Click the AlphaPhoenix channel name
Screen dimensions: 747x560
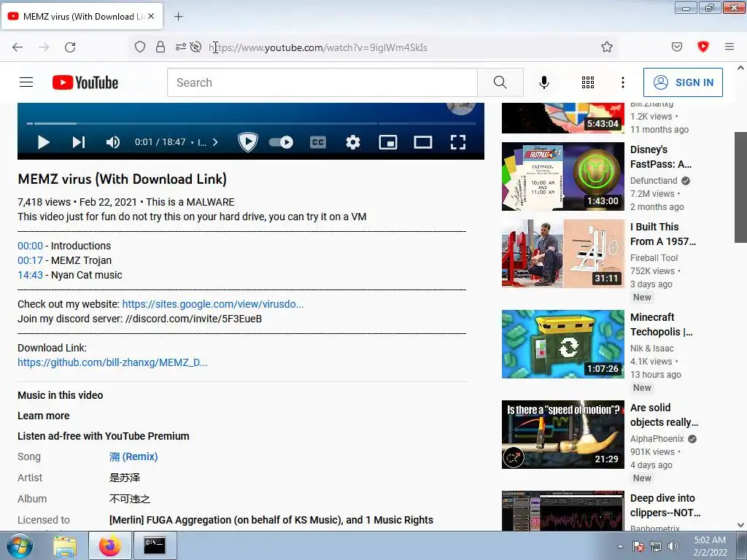657,438
